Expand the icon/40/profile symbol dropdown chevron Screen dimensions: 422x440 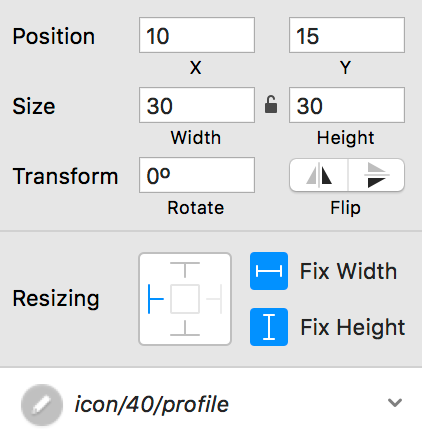coord(395,403)
